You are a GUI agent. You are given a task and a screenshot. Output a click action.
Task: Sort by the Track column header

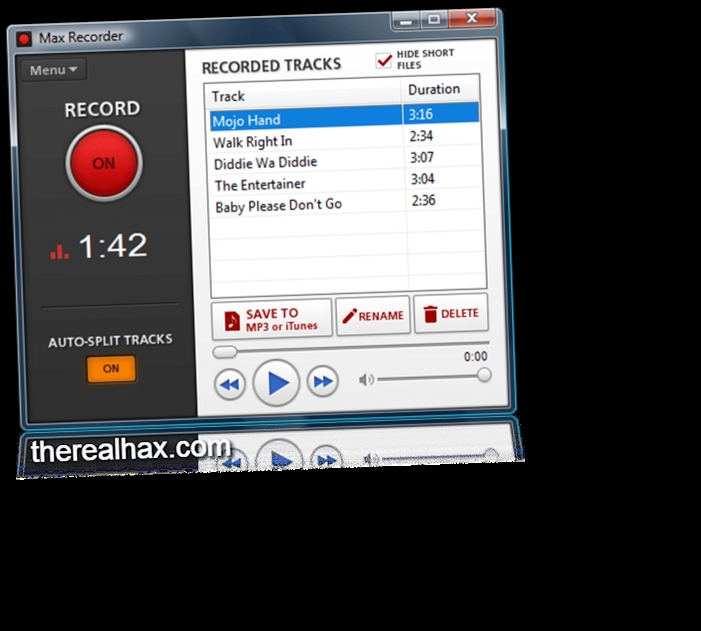(303, 95)
